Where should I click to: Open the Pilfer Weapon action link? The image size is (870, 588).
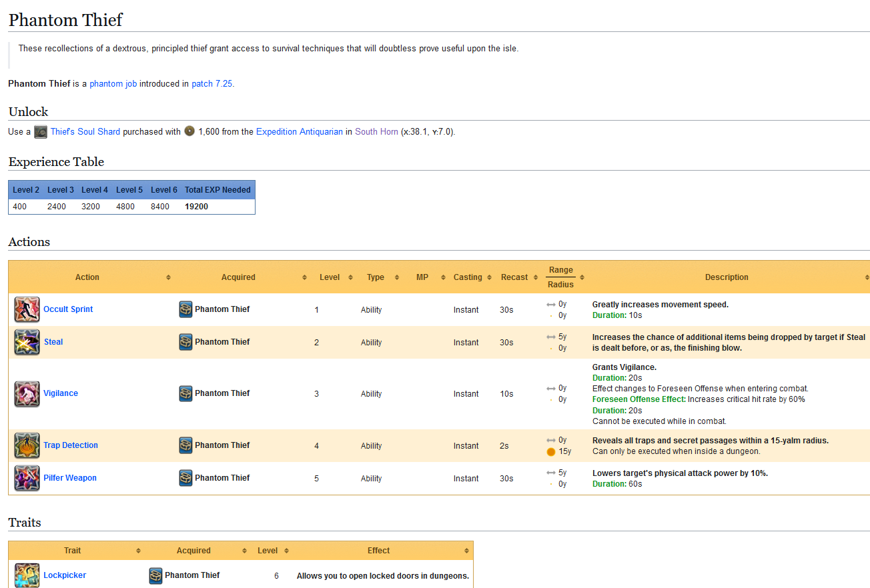coord(70,478)
